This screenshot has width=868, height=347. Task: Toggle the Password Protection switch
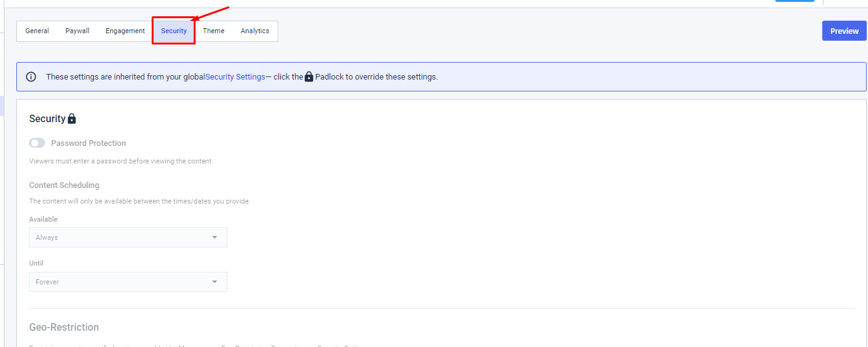coord(37,143)
